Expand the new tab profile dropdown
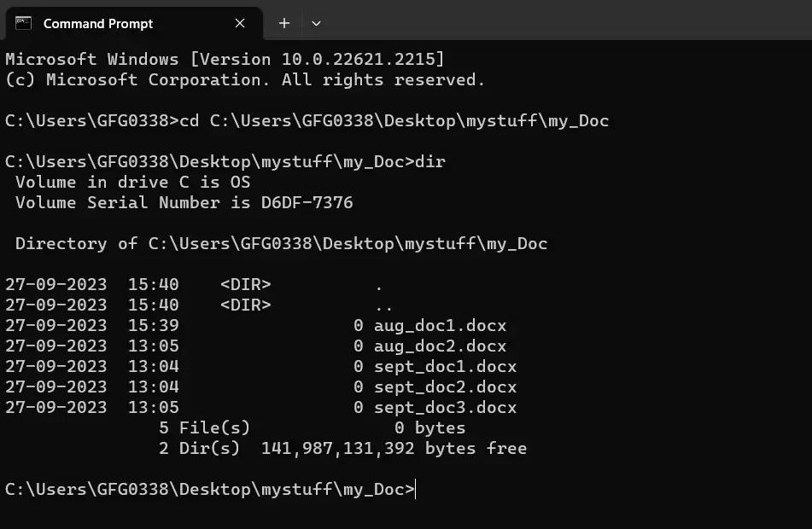Image resolution: width=812 pixels, height=529 pixels. pos(316,23)
